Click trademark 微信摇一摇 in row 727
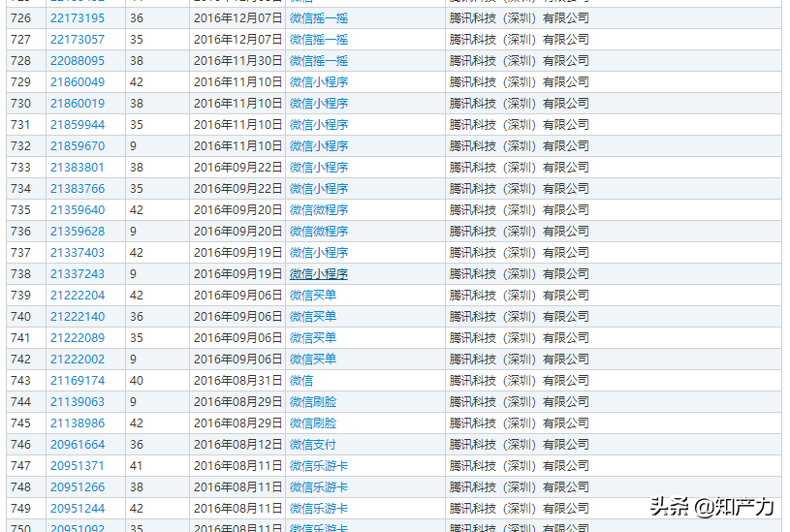This screenshot has width=790, height=532. (x=318, y=40)
